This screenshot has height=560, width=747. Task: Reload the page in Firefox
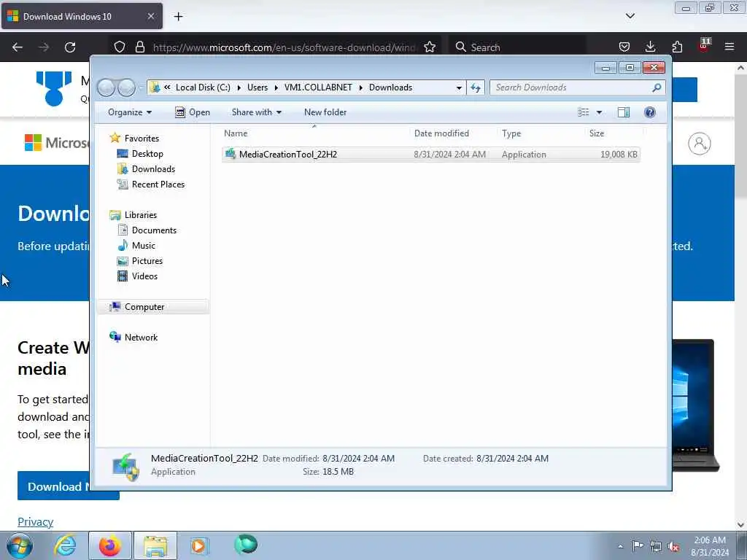[x=70, y=47]
